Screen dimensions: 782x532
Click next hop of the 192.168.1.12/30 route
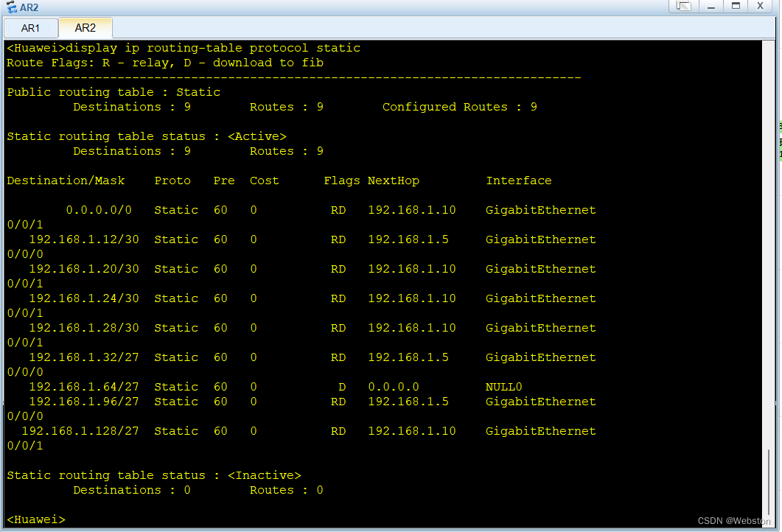click(x=408, y=239)
